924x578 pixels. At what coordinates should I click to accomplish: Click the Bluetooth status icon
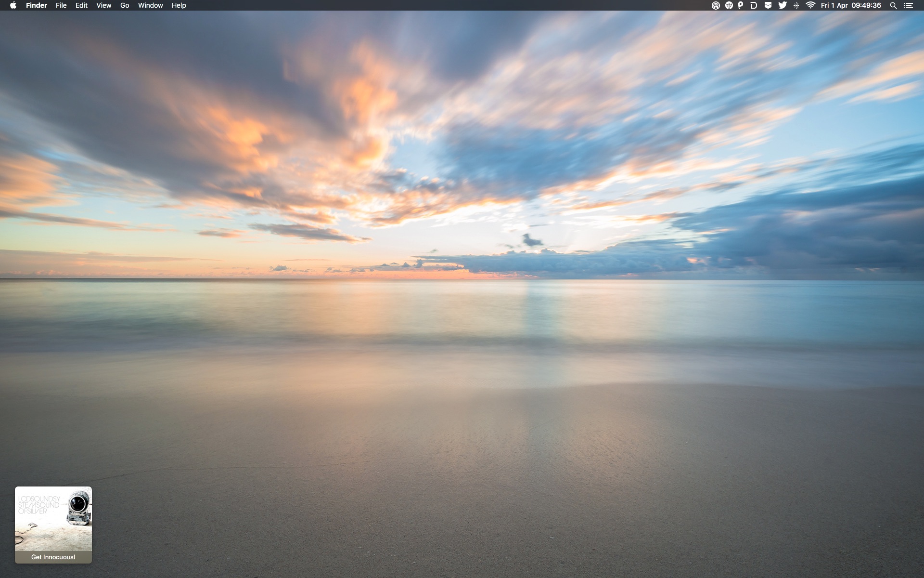[x=796, y=5]
